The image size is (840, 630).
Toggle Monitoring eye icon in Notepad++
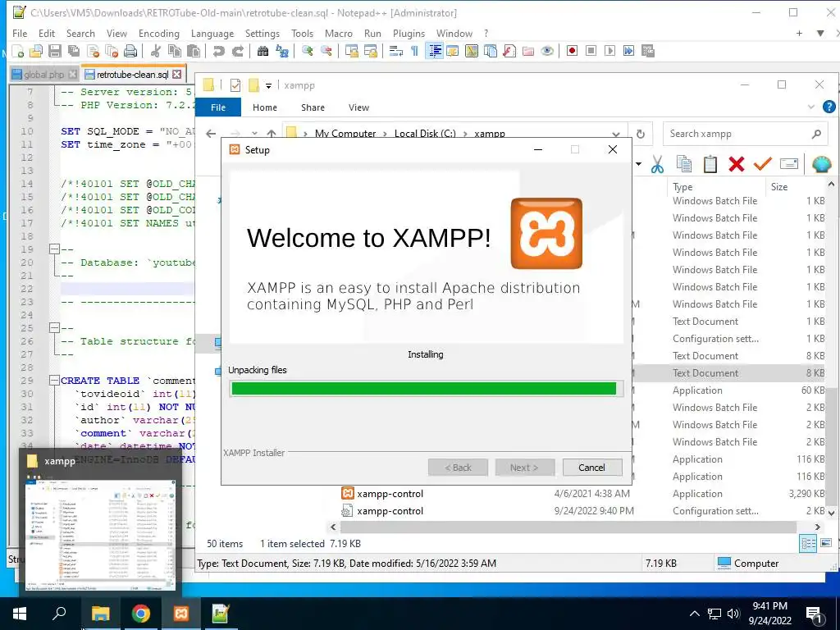547,52
